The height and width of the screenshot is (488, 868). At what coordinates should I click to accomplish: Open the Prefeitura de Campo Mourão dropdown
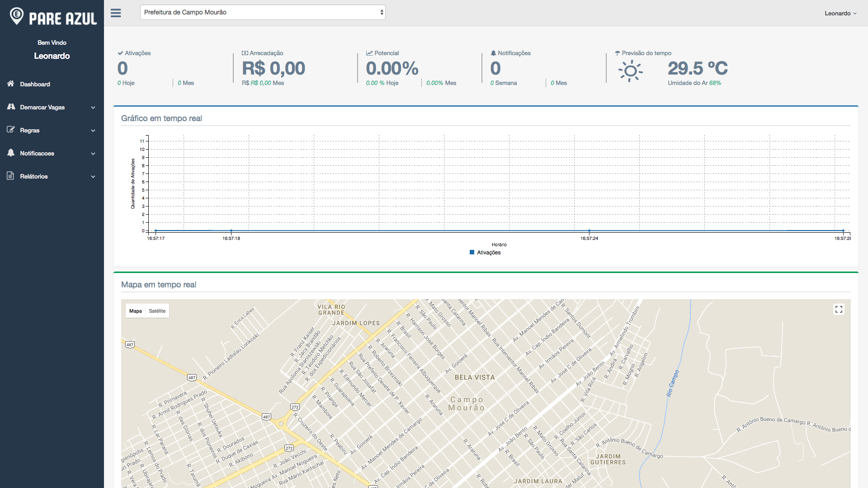click(263, 12)
